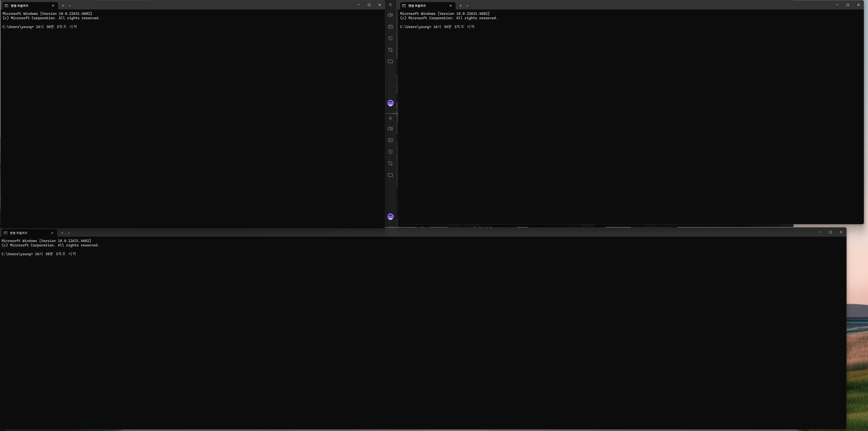This screenshot has height=431, width=868.
Task: Click the lower sidebar crop screenshot icon
Action: coord(390,163)
